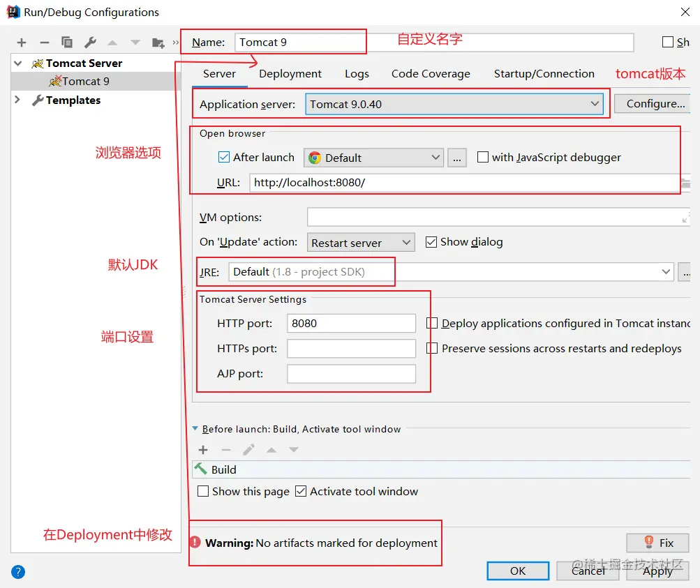The height and width of the screenshot is (588, 700).
Task: Click ellipsis button next to browser dropdown
Action: [456, 158]
